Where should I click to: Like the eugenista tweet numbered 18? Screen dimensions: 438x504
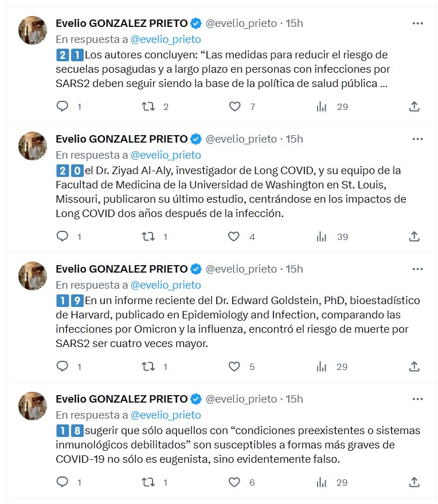click(234, 483)
